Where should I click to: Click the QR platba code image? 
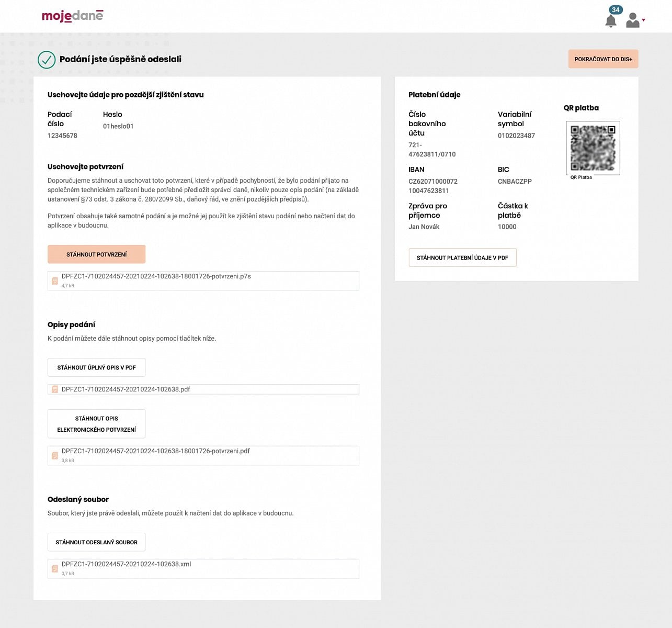point(593,148)
